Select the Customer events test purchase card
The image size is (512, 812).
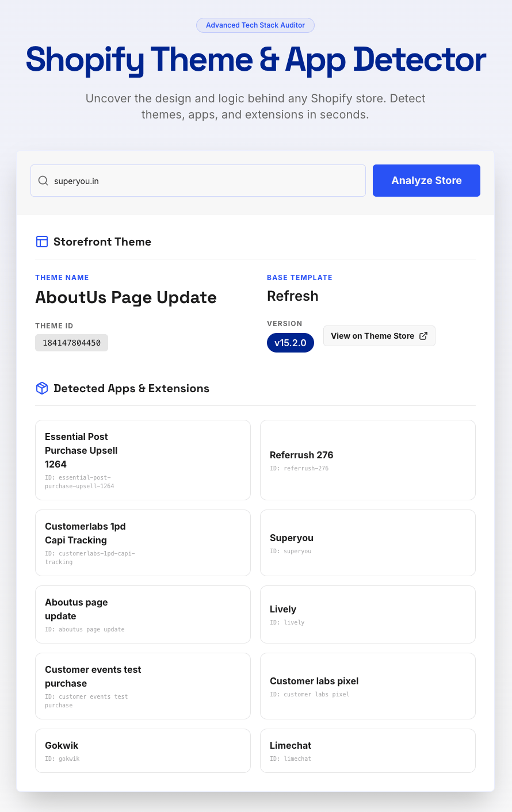(x=143, y=686)
